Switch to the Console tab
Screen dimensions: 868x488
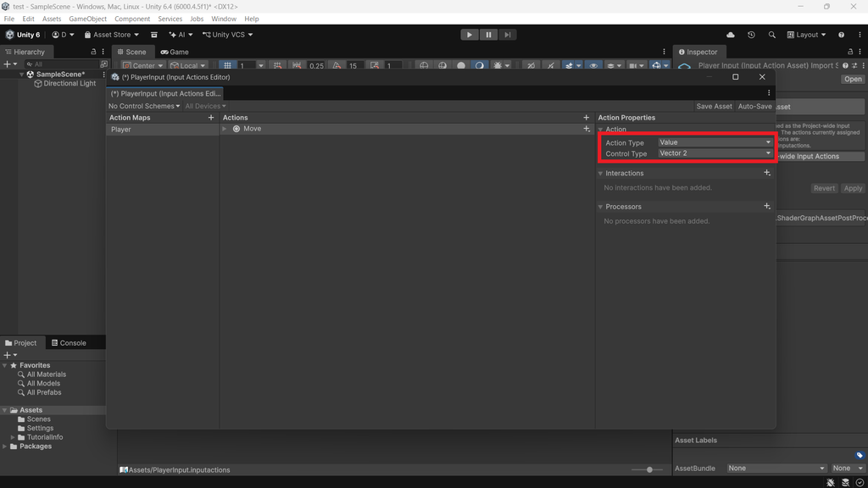pos(69,343)
